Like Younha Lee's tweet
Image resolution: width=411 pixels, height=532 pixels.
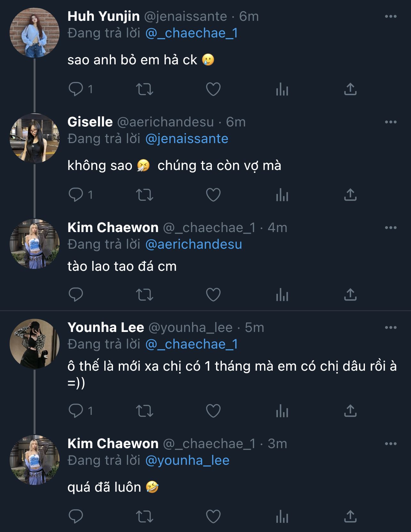pyautogui.click(x=213, y=411)
